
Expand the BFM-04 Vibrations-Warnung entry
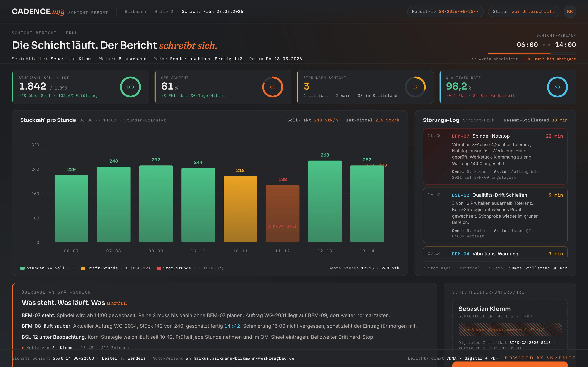pyautogui.click(x=495, y=252)
